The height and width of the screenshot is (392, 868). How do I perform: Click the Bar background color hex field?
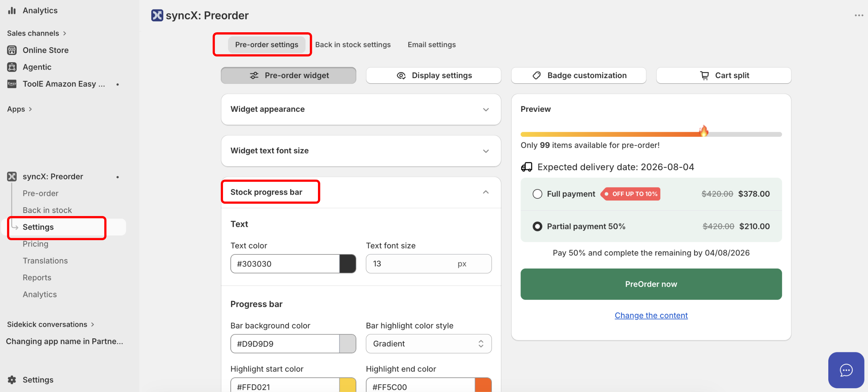(285, 344)
